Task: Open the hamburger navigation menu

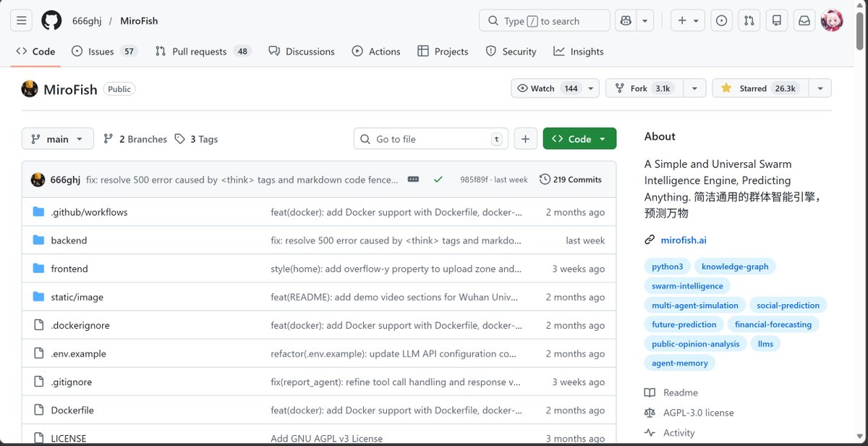Action: (21, 21)
